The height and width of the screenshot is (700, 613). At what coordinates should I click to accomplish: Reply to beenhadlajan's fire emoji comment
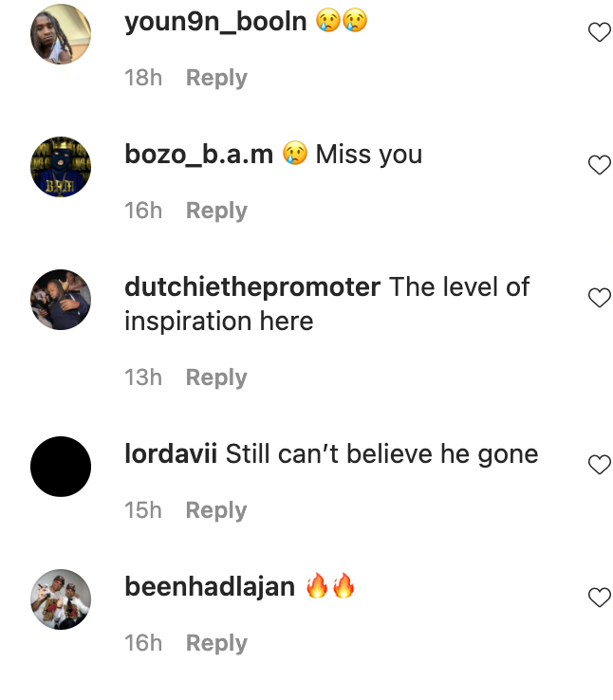(x=216, y=643)
